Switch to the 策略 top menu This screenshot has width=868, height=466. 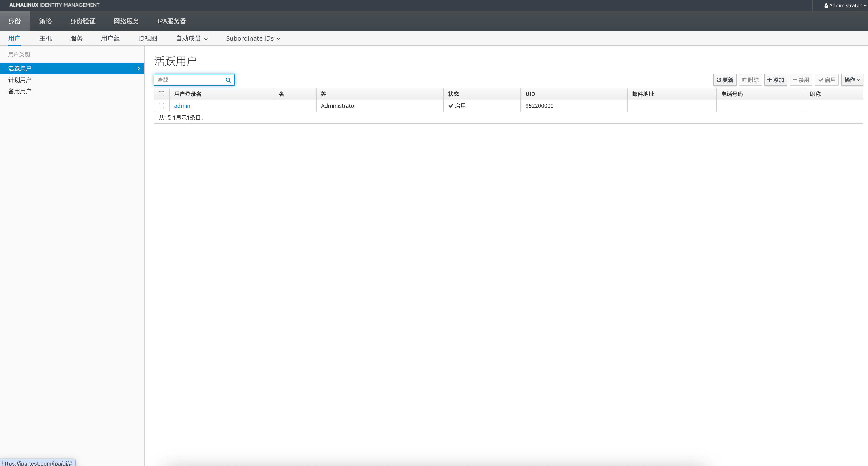point(45,21)
